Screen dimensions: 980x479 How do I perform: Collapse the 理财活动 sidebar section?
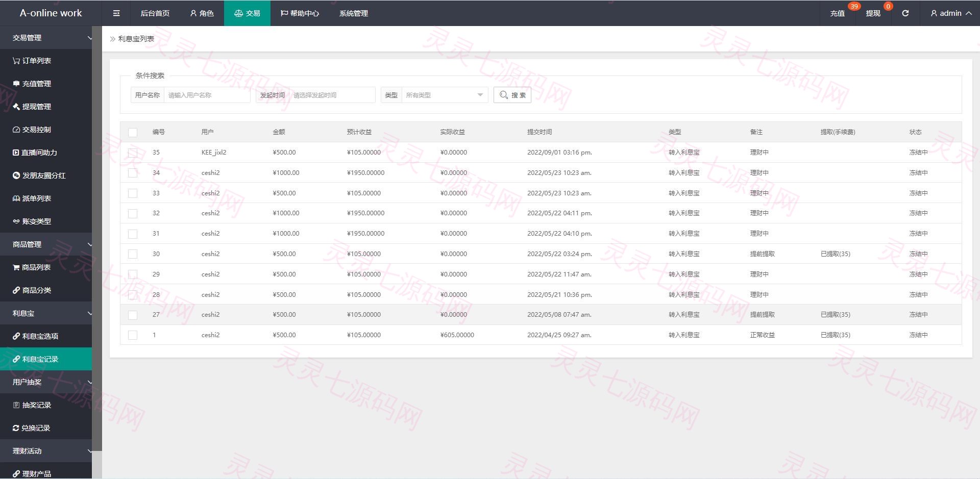click(46, 451)
